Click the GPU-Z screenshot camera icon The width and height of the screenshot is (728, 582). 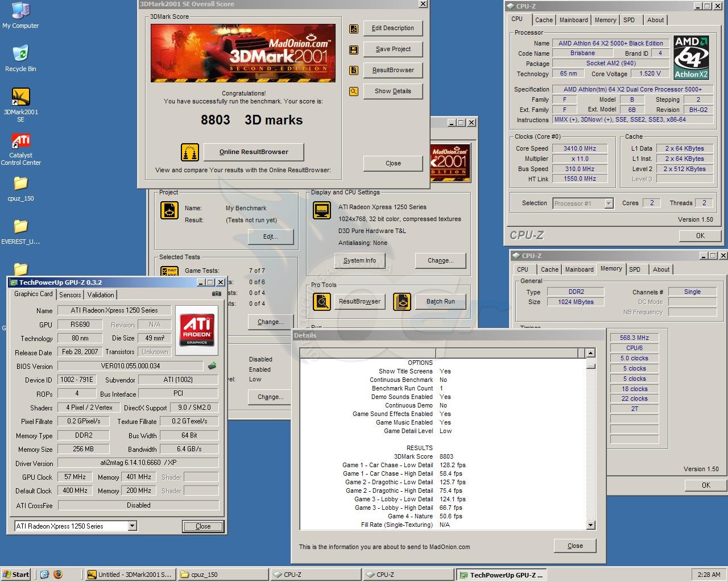tap(217, 294)
